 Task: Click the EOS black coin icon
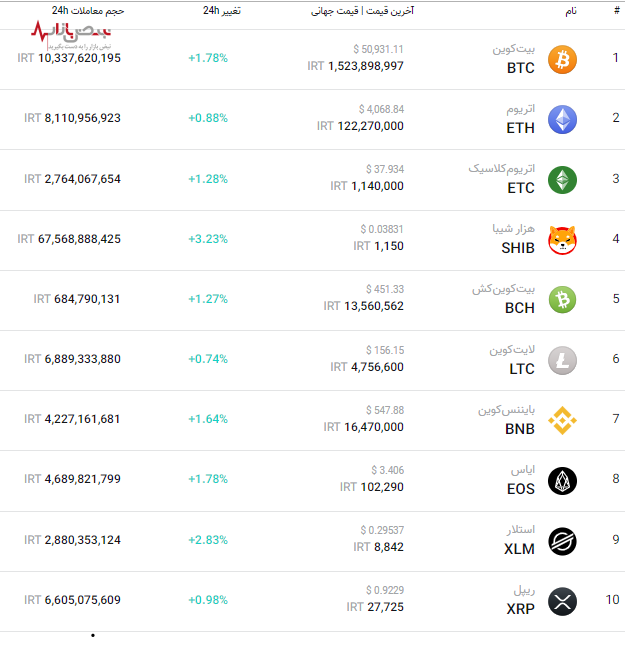pos(562,480)
